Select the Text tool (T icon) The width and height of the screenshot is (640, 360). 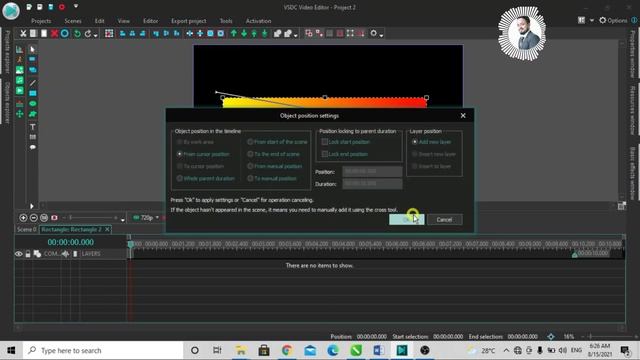(x=33, y=127)
